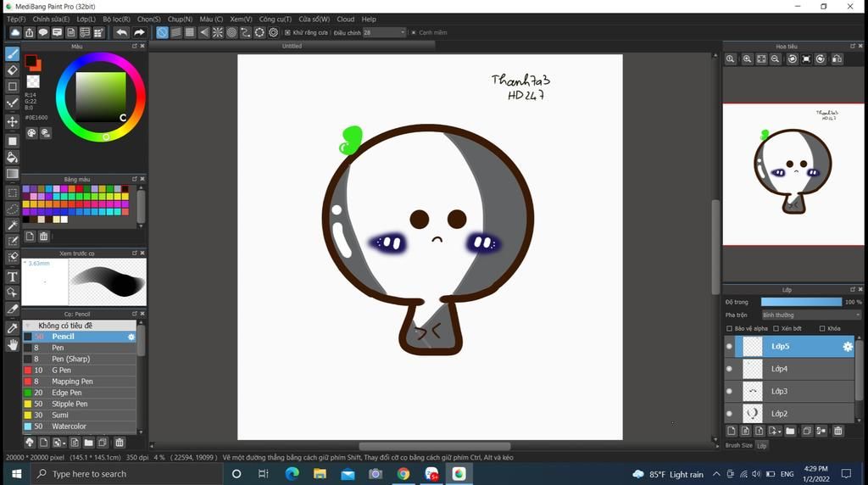Collapse the Không có tiêu đề brush group
This screenshot has width=868, height=485.
pos(28,326)
